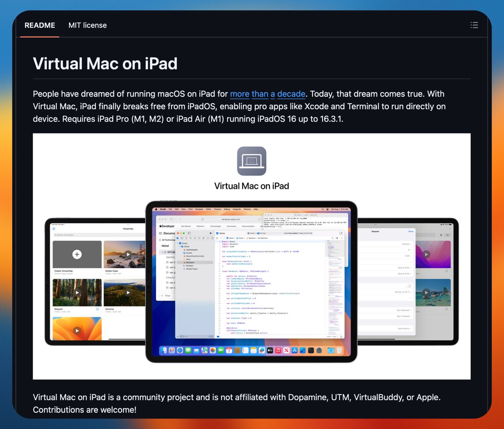Switch to list view on right iPad
The image size is (504, 429).
point(447,235)
